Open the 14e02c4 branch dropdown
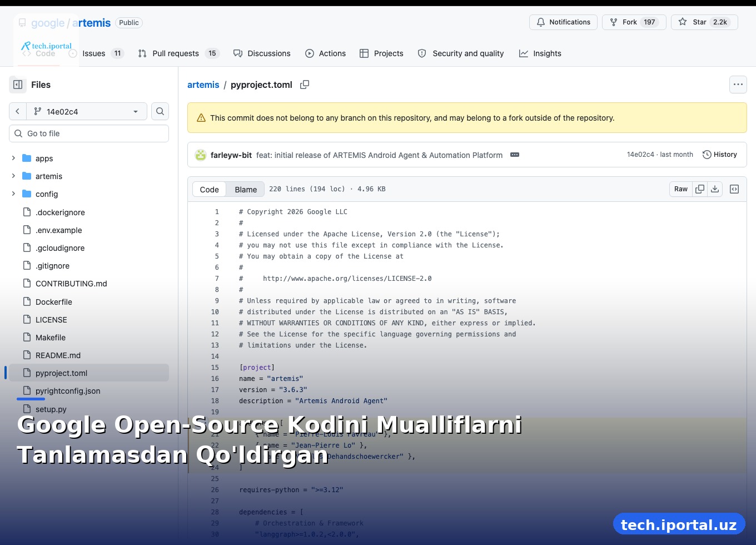The image size is (756, 545). (87, 111)
